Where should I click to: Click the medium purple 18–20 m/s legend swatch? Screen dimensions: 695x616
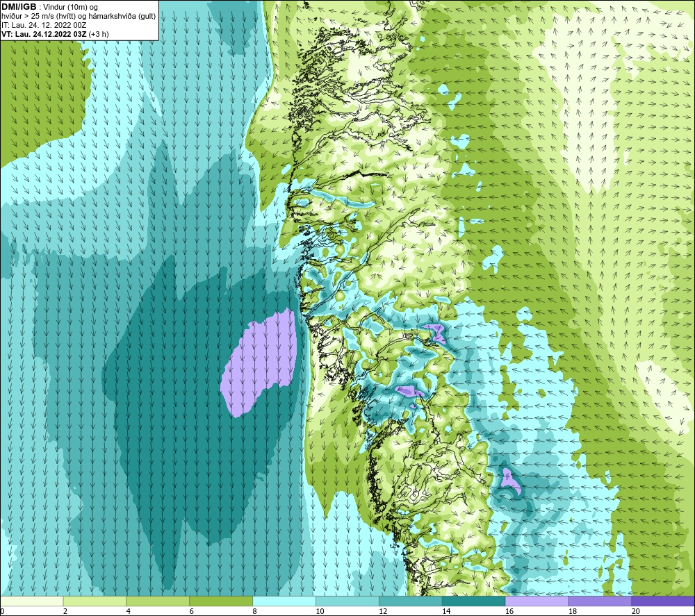pyautogui.click(x=600, y=601)
